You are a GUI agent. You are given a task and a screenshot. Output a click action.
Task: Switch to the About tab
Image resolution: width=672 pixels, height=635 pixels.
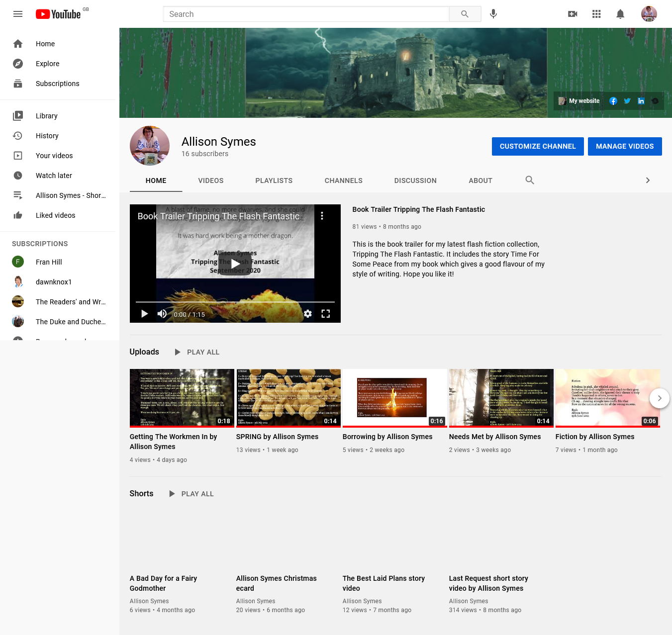pyautogui.click(x=480, y=181)
